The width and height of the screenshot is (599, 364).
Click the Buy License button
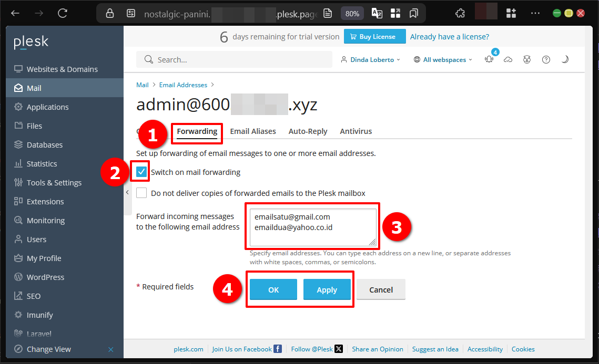click(374, 36)
